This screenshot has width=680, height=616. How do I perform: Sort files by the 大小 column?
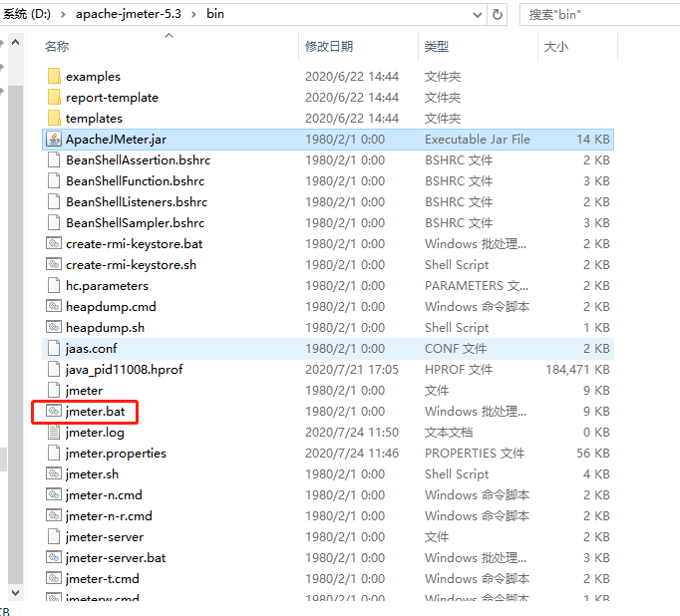(x=556, y=47)
